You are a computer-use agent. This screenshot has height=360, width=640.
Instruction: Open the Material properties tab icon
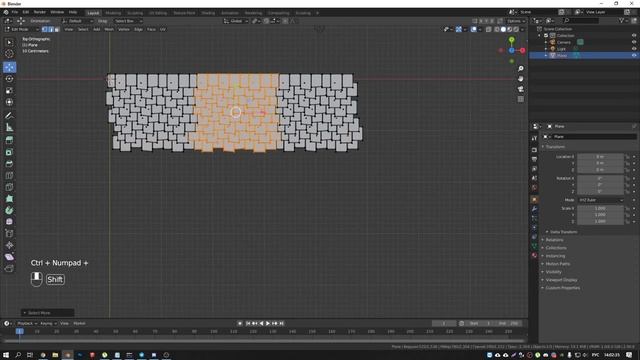click(534, 256)
